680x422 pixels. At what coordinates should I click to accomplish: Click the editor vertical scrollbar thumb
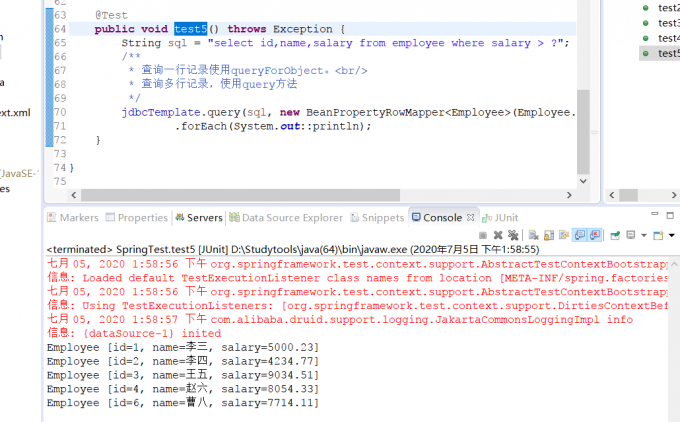[583, 132]
